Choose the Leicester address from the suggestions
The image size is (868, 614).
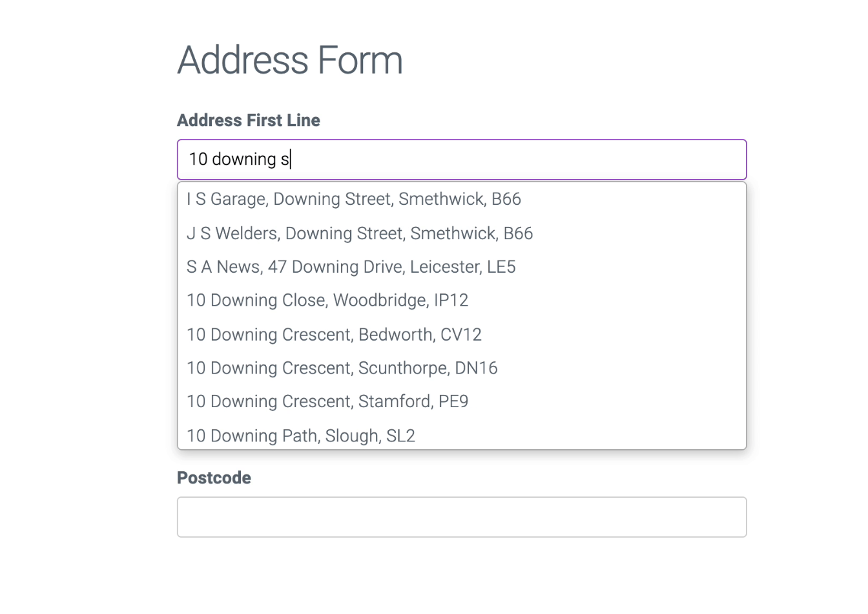point(351,267)
